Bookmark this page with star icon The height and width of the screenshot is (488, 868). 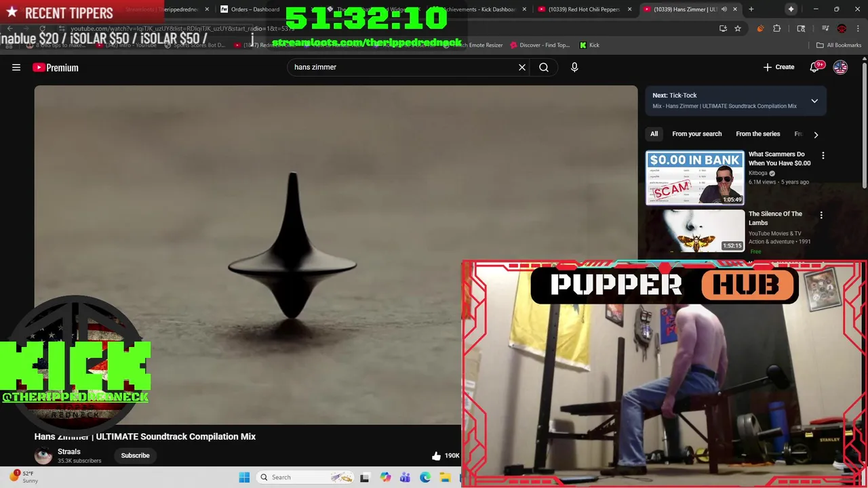[738, 28]
